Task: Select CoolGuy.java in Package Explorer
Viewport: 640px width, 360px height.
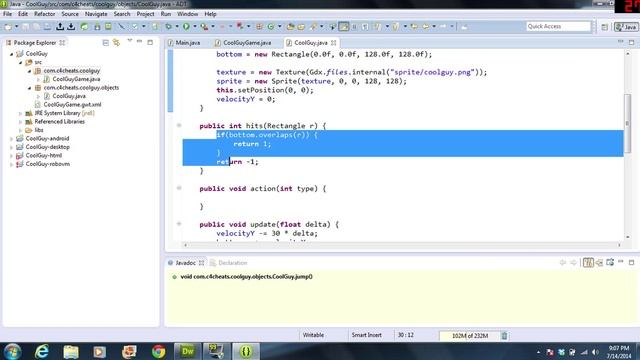Action: pyautogui.click(x=69, y=96)
